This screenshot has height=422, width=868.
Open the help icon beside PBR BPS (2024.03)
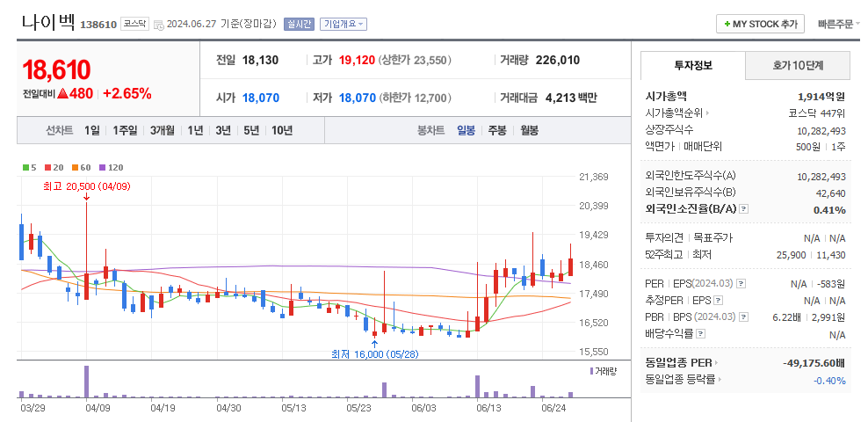pyautogui.click(x=743, y=317)
